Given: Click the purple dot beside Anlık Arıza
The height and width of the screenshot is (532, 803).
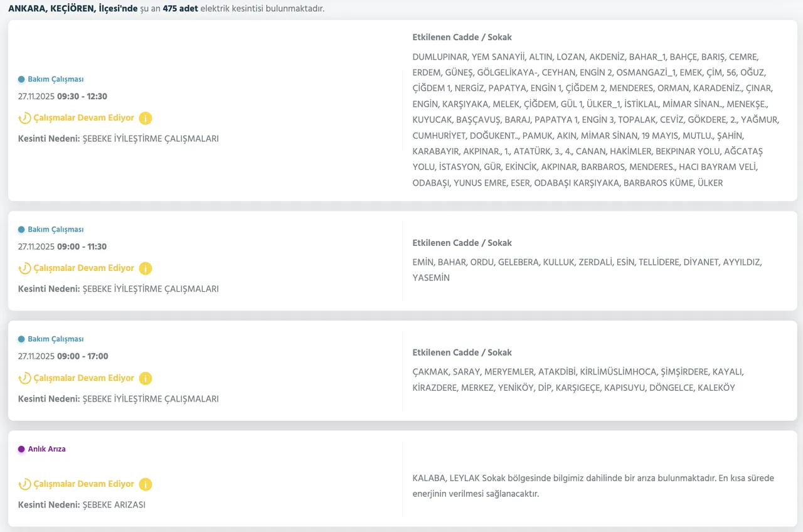Looking at the screenshot, I should [21, 449].
